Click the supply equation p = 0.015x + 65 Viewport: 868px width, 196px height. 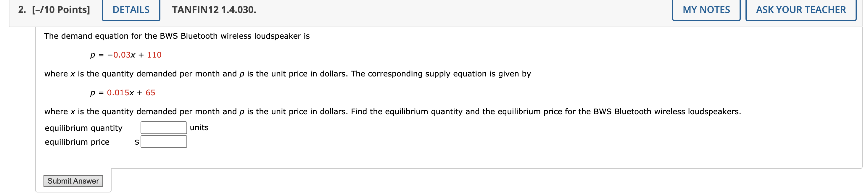tap(123, 93)
